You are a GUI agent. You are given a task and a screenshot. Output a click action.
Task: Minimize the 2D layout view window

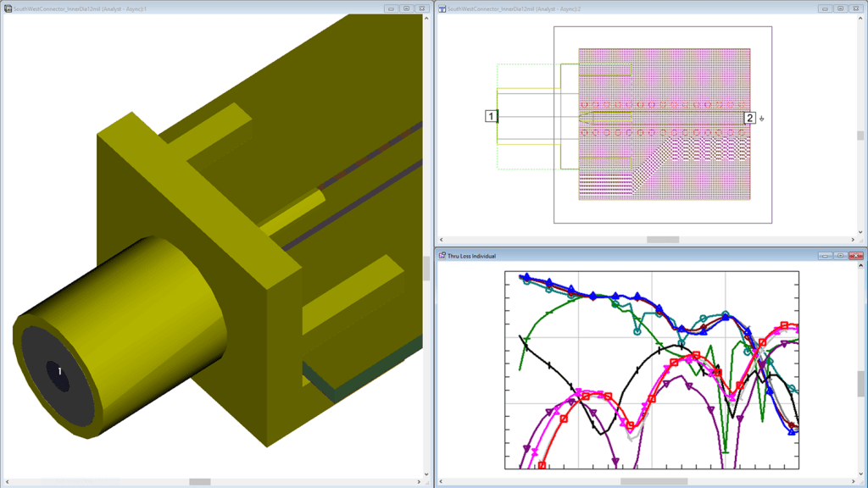[x=825, y=8]
